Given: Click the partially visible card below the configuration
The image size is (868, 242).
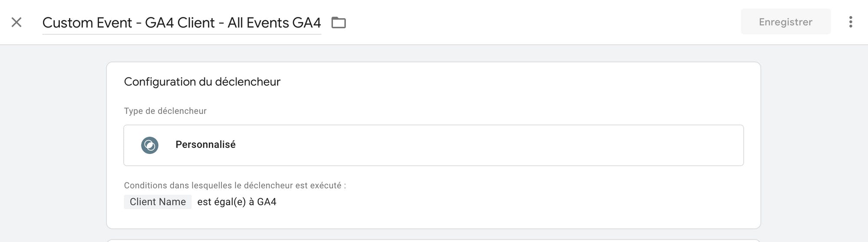Looking at the screenshot, I should (x=434, y=241).
